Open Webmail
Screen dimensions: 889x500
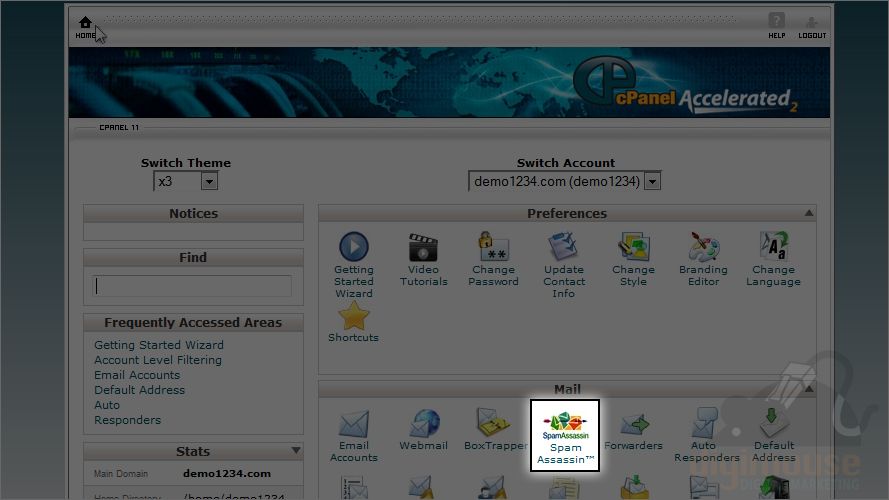(424, 430)
